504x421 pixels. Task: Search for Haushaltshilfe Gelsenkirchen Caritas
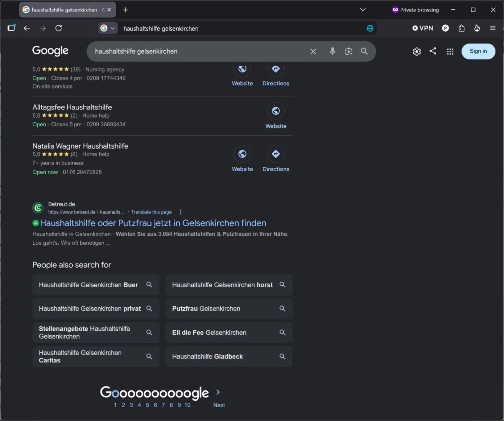coord(96,357)
